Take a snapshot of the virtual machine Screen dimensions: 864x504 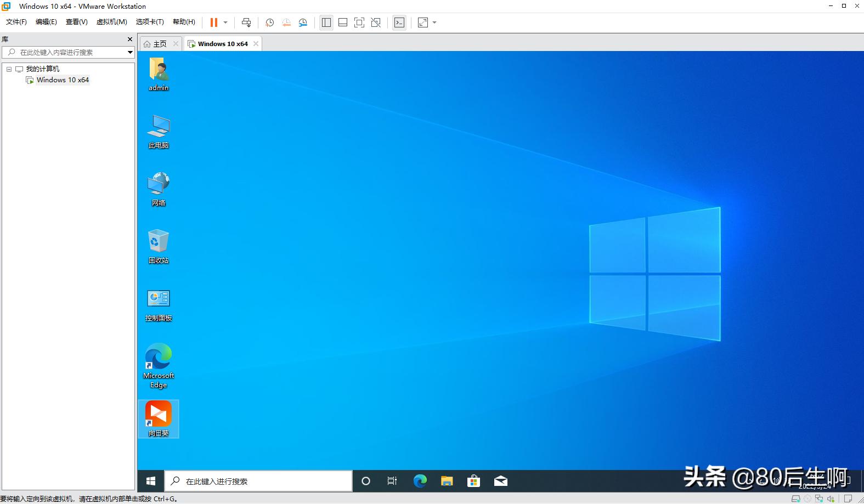pyautogui.click(x=269, y=22)
